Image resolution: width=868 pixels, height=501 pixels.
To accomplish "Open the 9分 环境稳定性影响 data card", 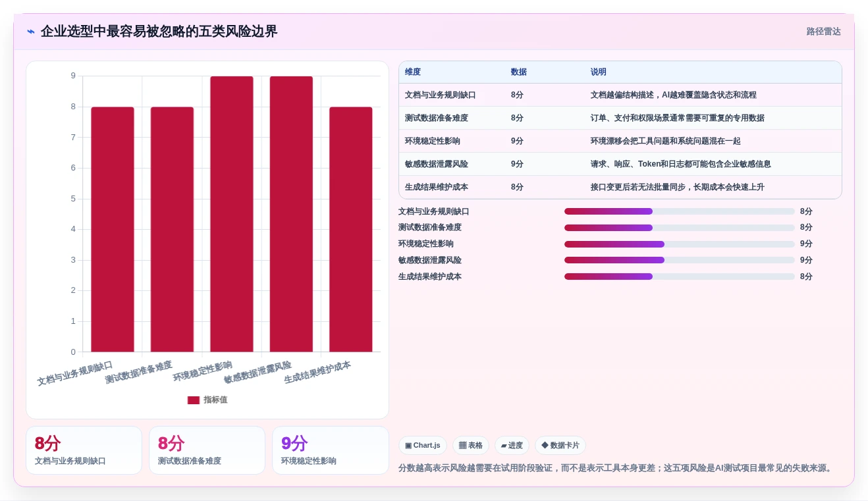I will coord(331,450).
